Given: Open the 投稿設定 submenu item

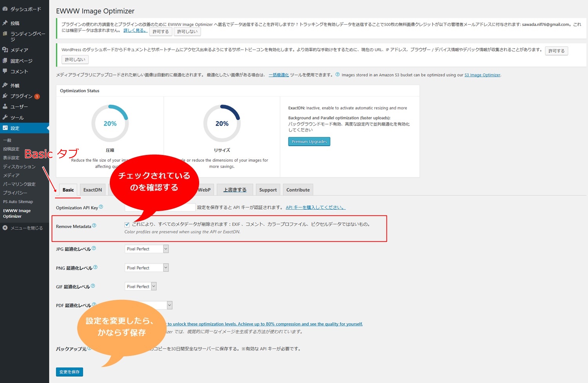Looking at the screenshot, I should pos(11,149).
